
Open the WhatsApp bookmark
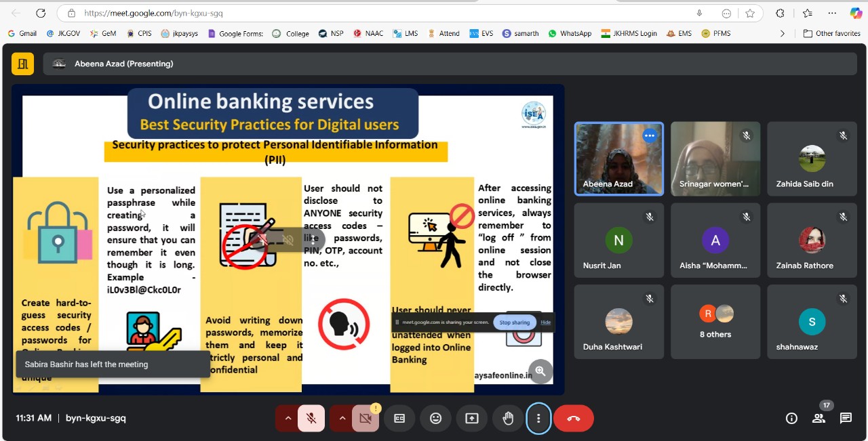pyautogui.click(x=570, y=33)
